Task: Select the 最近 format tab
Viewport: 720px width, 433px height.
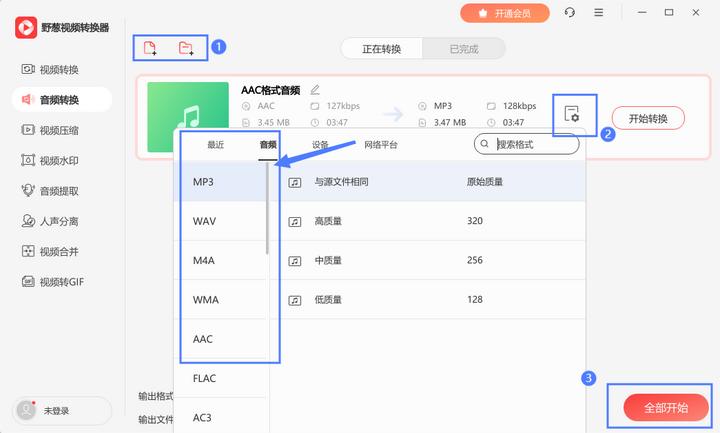Action: point(215,145)
